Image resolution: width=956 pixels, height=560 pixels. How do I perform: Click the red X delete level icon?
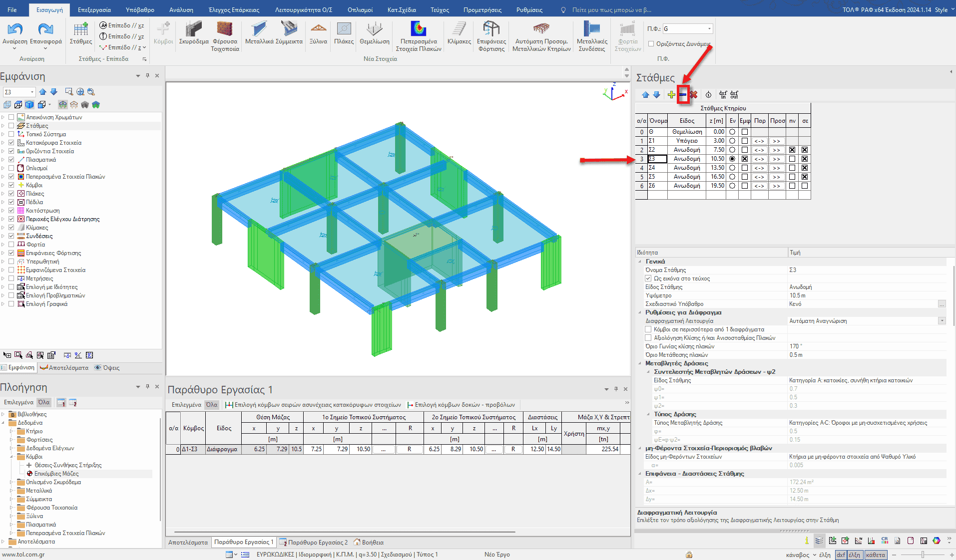tap(694, 95)
